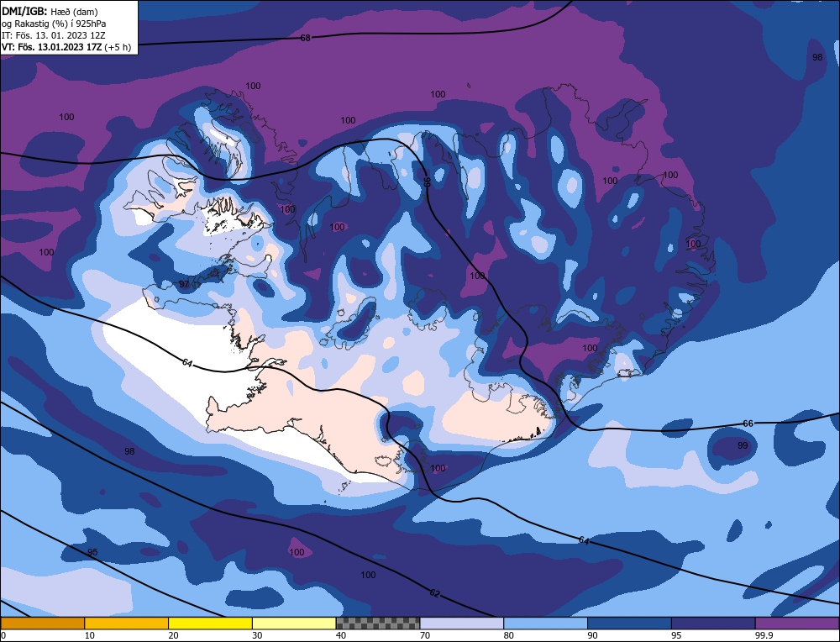This screenshot has height=642, width=840.
Task: Click the pale yellow 30–40 legend swatch
Action: pyautogui.click(x=294, y=624)
